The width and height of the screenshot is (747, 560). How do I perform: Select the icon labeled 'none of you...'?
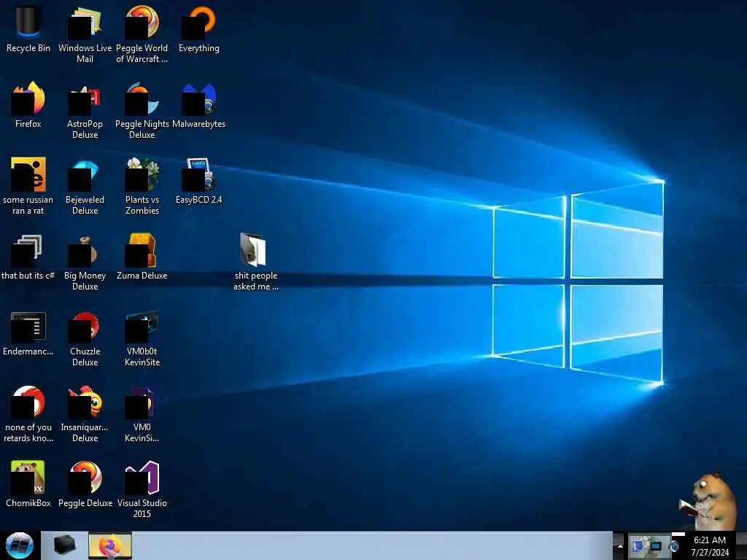[28, 413]
